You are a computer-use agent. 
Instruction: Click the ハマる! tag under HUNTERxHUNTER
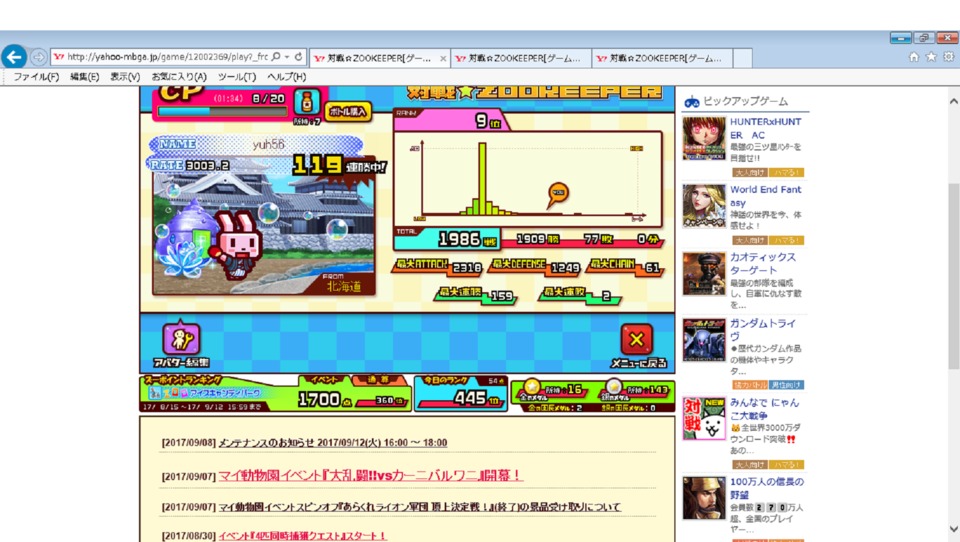[786, 173]
